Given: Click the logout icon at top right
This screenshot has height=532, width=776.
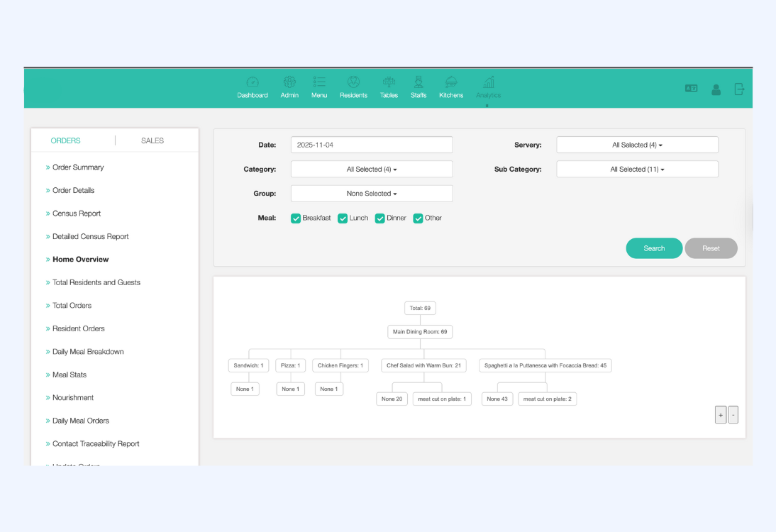Looking at the screenshot, I should click(x=739, y=89).
